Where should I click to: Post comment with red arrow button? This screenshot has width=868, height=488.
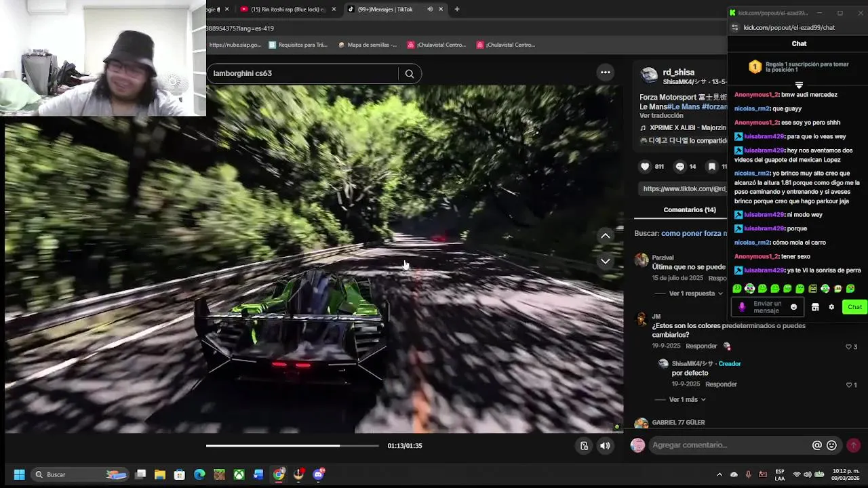coord(854,445)
